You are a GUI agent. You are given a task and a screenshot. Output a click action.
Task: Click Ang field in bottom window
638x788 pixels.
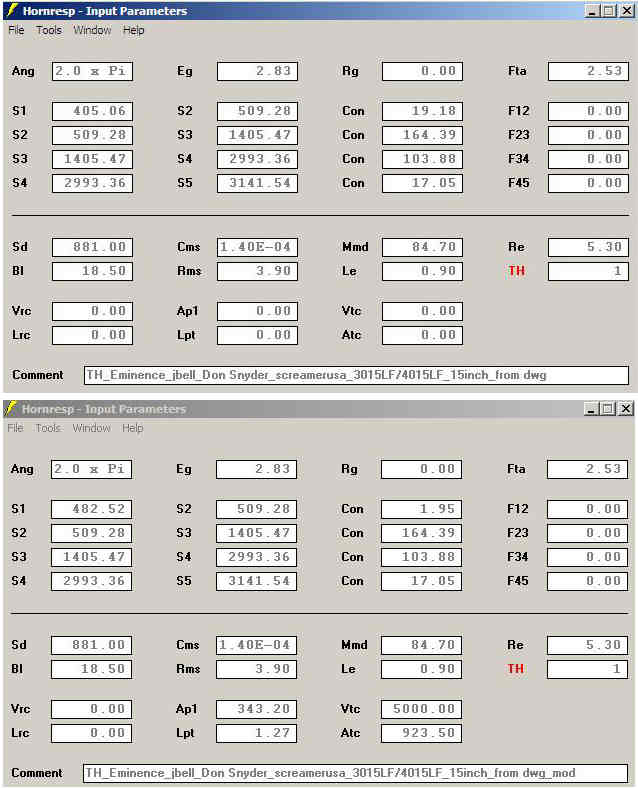(91, 469)
